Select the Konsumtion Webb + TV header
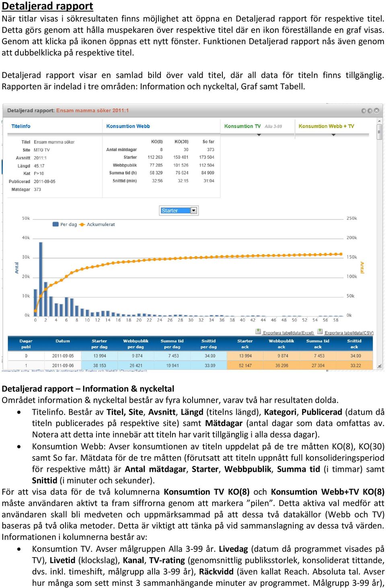The width and height of the screenshot is (386, 588). point(326,126)
